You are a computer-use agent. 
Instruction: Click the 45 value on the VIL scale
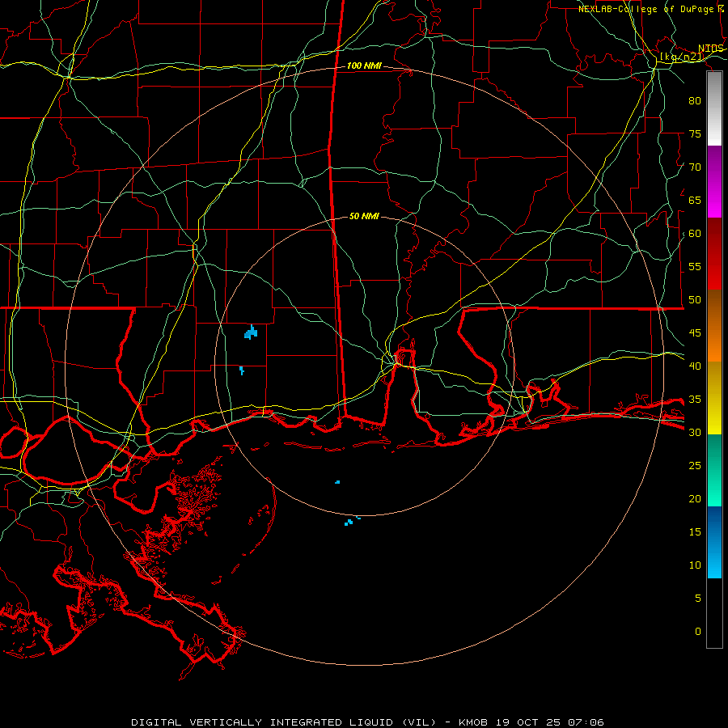pos(695,333)
